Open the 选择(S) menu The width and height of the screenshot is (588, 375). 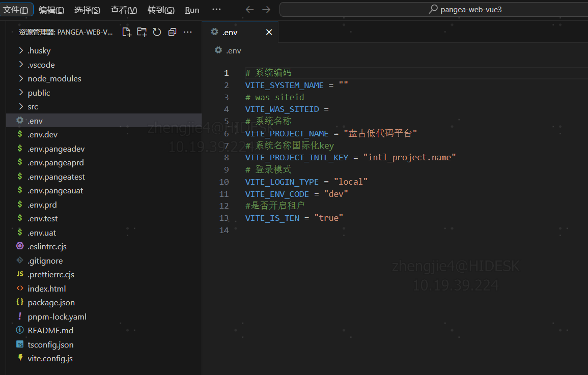coord(88,10)
